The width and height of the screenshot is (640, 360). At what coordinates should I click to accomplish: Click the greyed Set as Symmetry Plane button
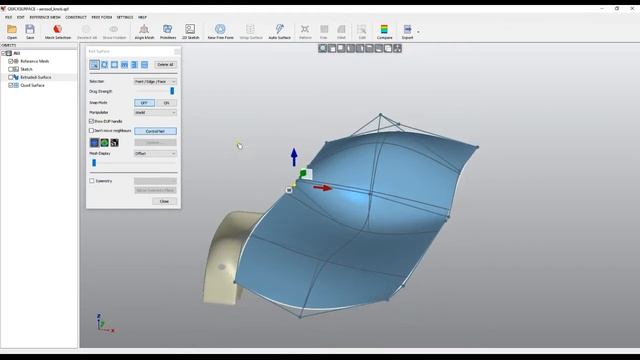155,190
